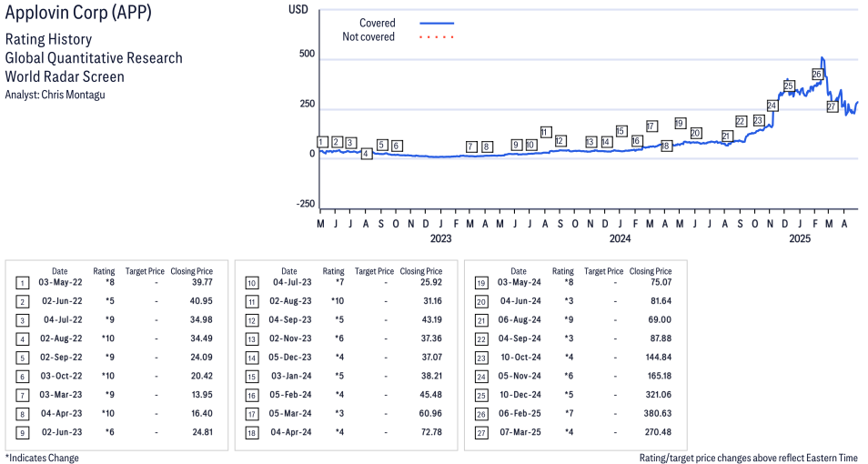Screen dimensions: 868x464
Task: Click the USD axis label
Action: [298, 10]
